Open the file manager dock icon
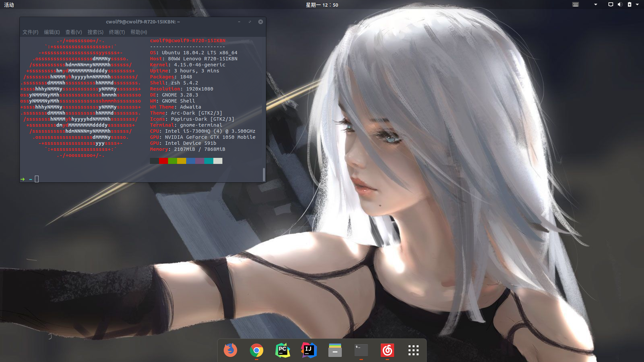The width and height of the screenshot is (644, 362). tap(335, 350)
